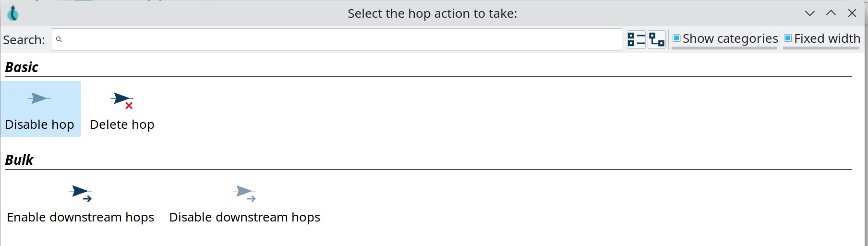Maximize the dialog using the up chevron
The width and height of the screenshot is (868, 246).
(831, 13)
